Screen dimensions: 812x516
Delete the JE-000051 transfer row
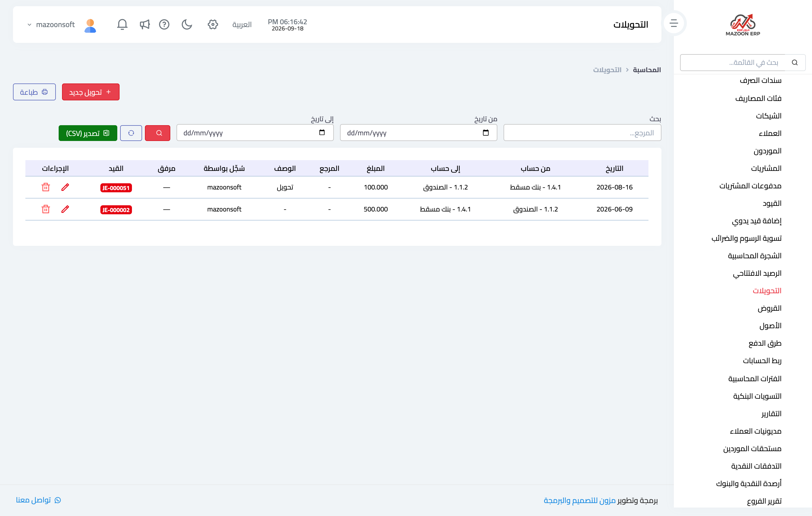click(x=46, y=187)
